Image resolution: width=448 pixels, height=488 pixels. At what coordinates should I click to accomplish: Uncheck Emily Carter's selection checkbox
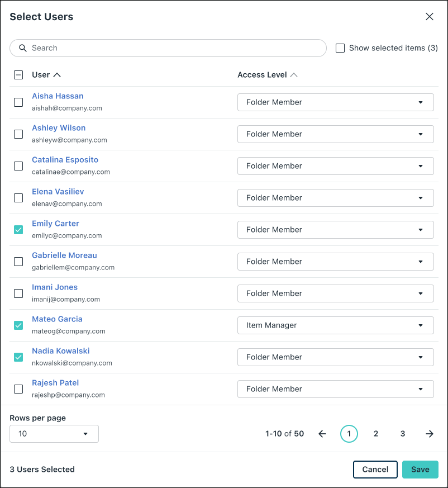[x=18, y=229]
